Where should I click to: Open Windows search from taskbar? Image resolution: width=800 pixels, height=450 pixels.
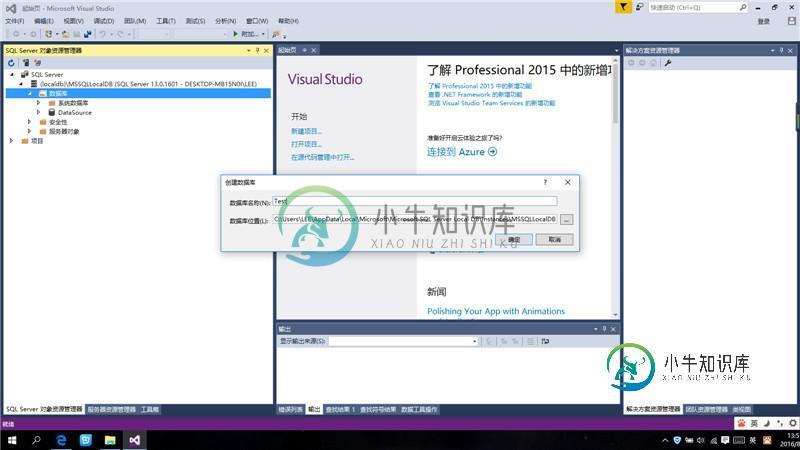(36, 440)
